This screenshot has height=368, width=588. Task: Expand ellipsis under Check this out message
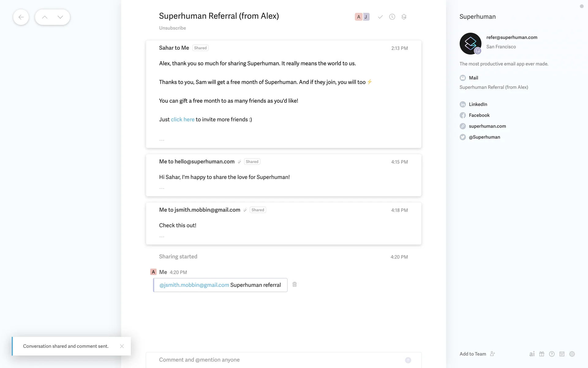162,236
